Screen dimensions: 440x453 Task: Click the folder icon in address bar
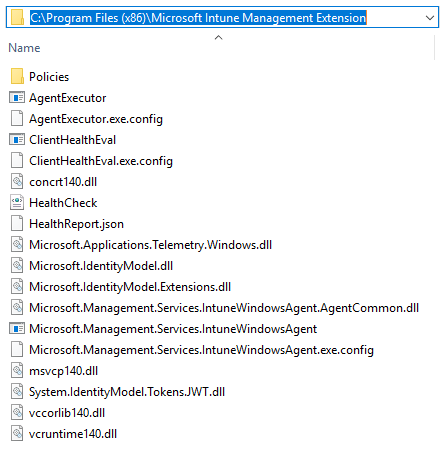(17, 17)
